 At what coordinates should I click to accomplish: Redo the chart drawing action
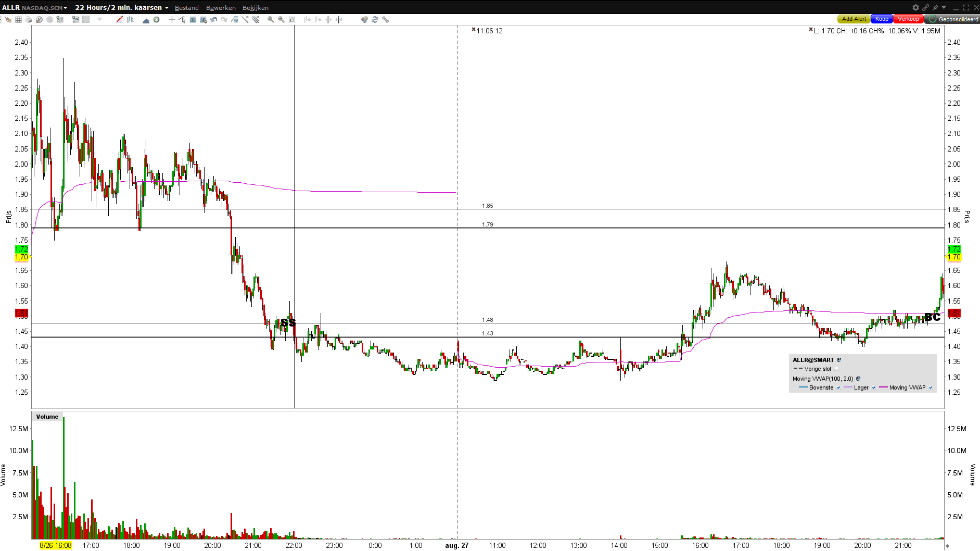[x=224, y=20]
